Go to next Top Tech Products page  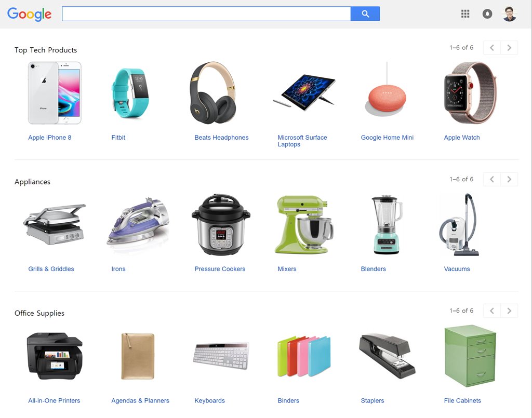pos(509,48)
